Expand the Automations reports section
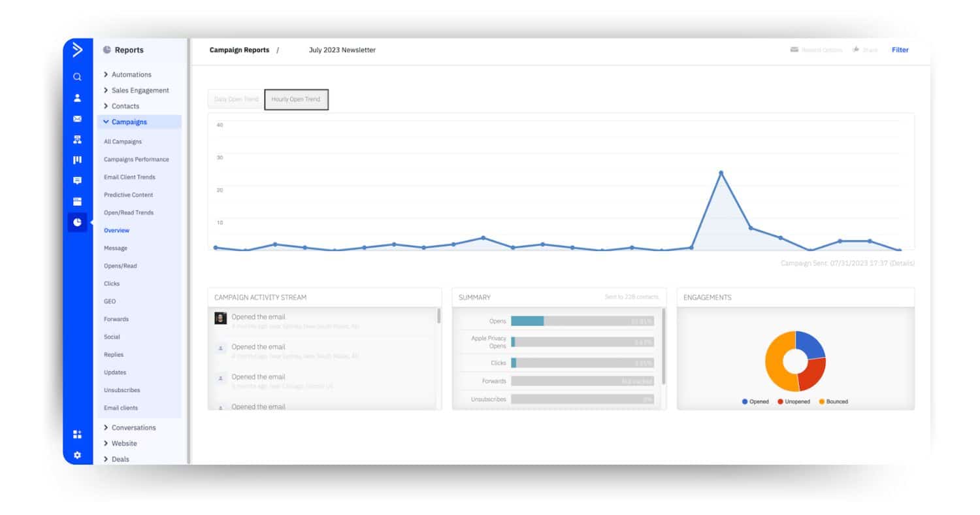Image resolution: width=980 pixels, height=515 pixels. coord(127,75)
